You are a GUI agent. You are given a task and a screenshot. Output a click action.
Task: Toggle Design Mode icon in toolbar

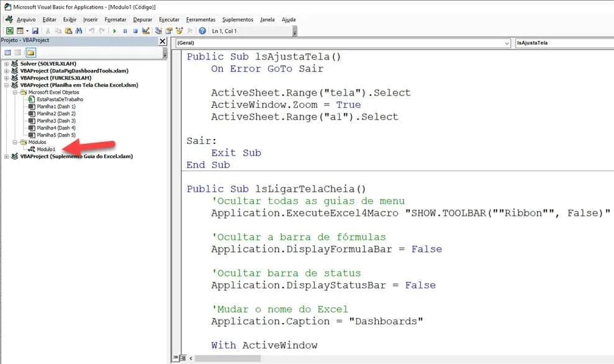tap(146, 31)
